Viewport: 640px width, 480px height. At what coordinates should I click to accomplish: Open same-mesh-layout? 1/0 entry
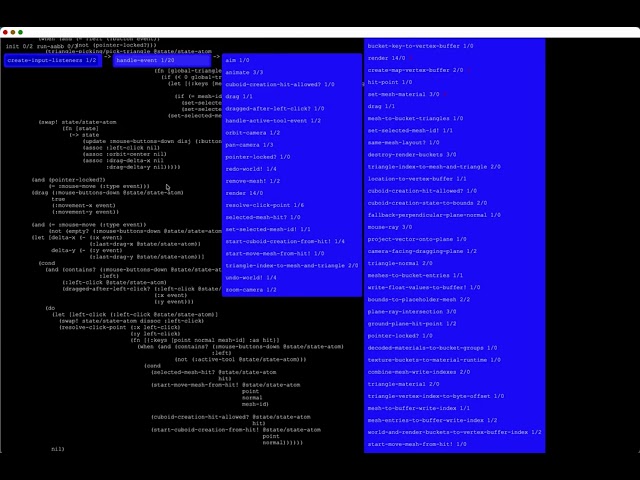point(403,142)
